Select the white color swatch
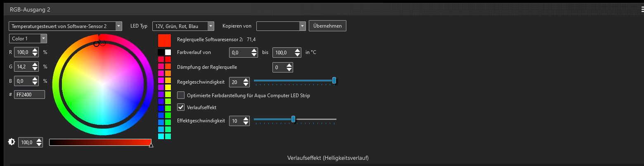 (x=168, y=52)
